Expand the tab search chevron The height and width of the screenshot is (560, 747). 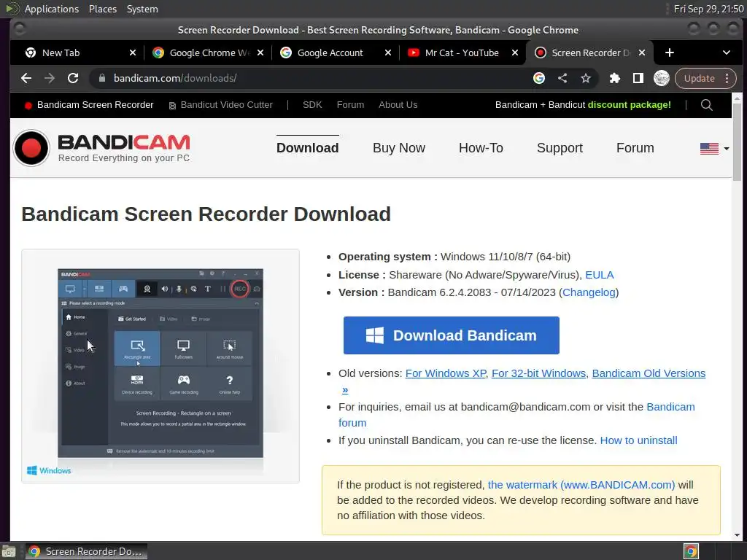[x=726, y=52]
